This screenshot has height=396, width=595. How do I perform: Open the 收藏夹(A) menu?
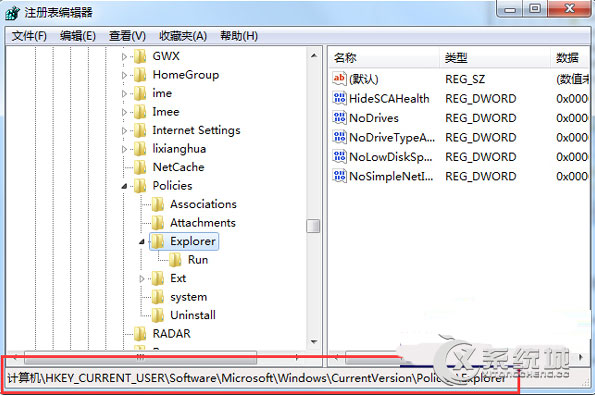coord(183,36)
